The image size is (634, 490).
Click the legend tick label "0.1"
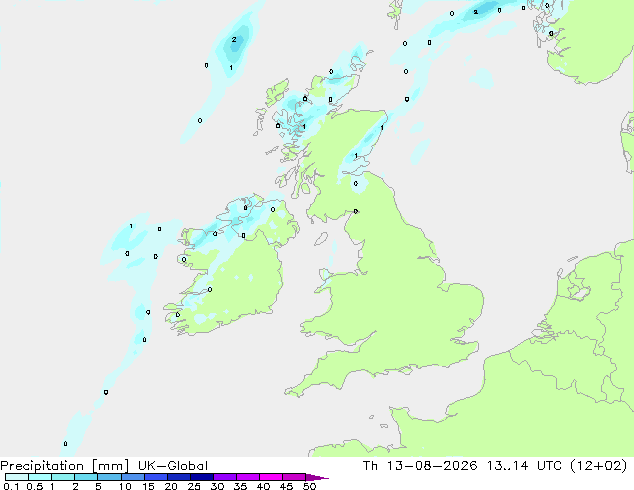(x=11, y=486)
